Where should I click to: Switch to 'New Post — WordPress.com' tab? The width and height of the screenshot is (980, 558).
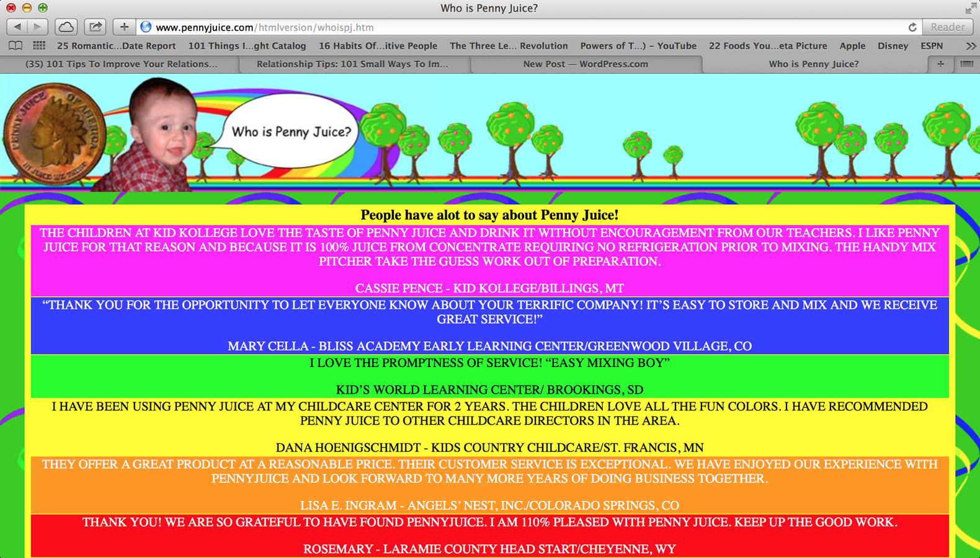point(586,64)
